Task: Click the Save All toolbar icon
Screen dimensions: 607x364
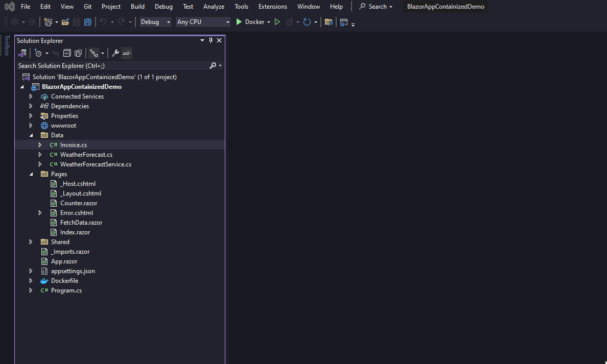Action: click(x=88, y=22)
